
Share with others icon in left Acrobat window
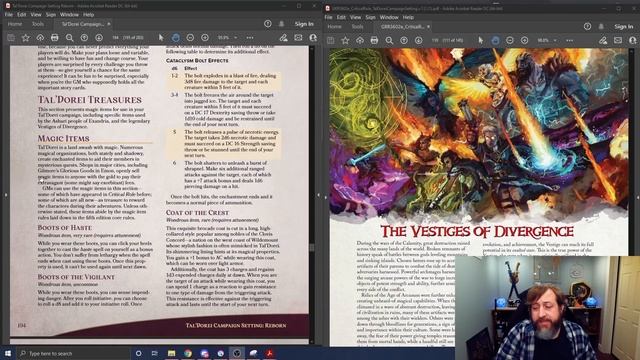click(313, 38)
